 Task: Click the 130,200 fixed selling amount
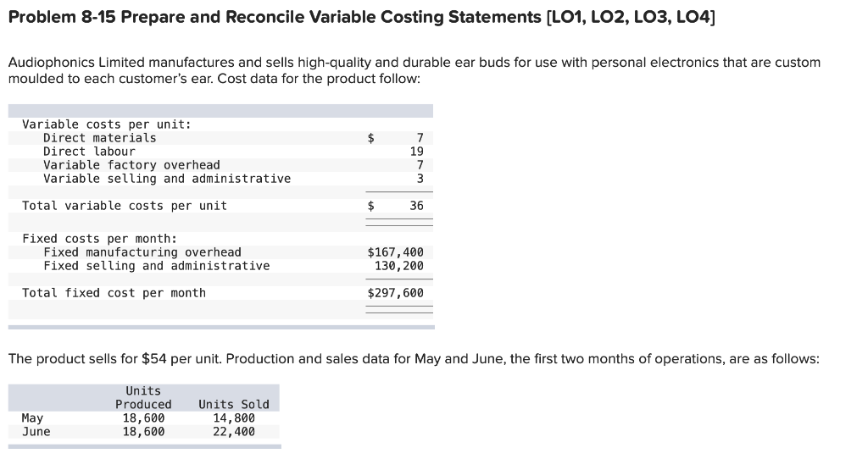[x=399, y=266]
